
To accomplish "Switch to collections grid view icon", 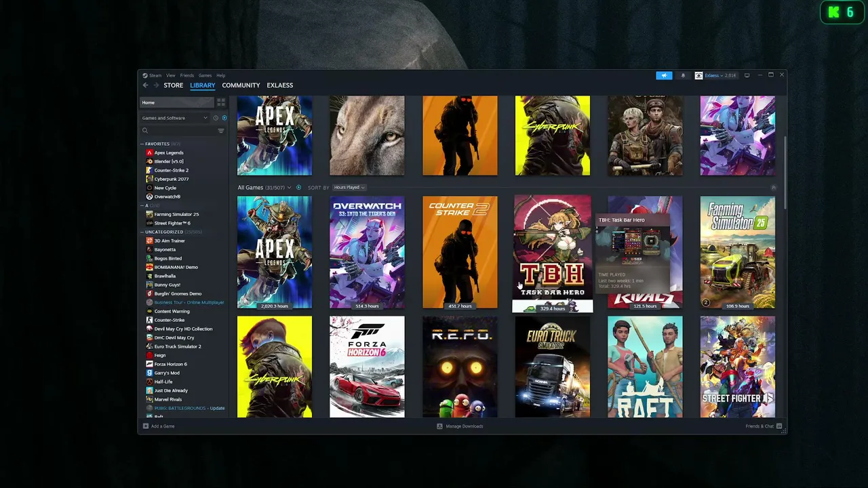I will (x=220, y=102).
